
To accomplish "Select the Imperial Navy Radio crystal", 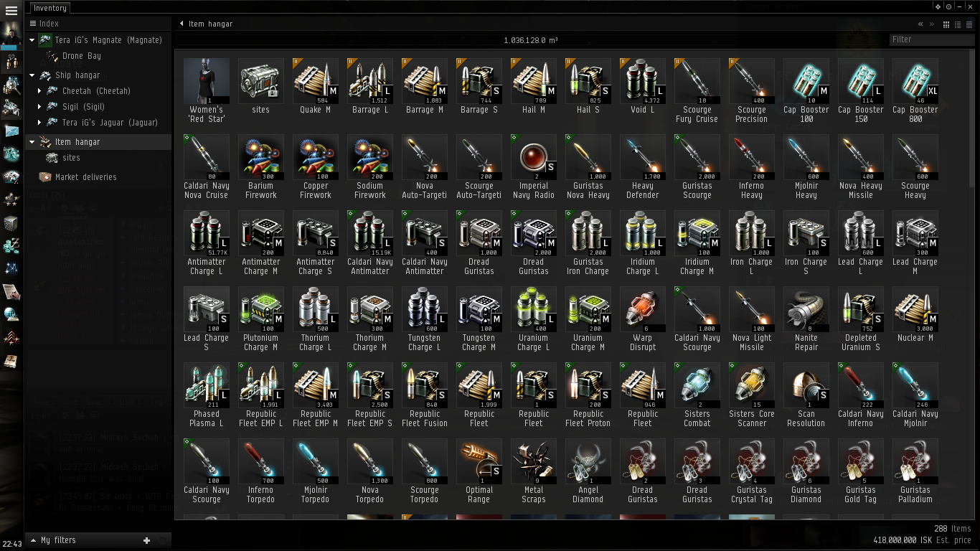I will pos(534,166).
